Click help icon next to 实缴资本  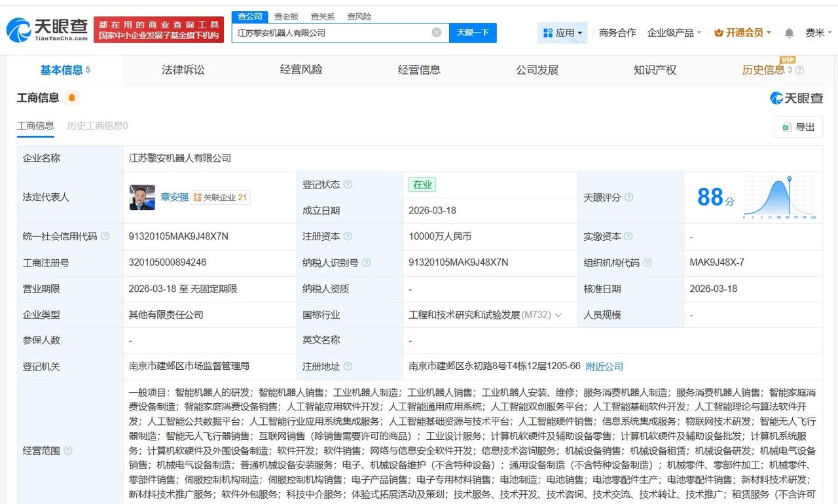[x=627, y=237]
